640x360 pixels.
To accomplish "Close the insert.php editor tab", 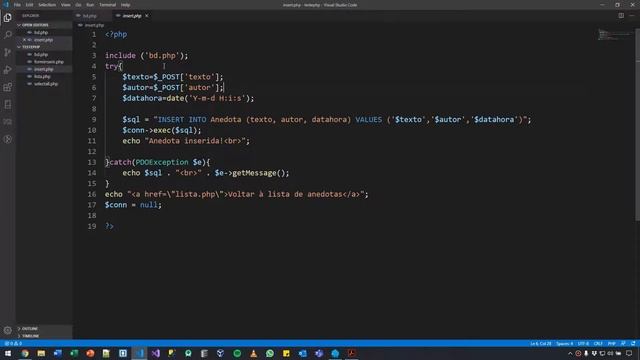I will [x=147, y=16].
